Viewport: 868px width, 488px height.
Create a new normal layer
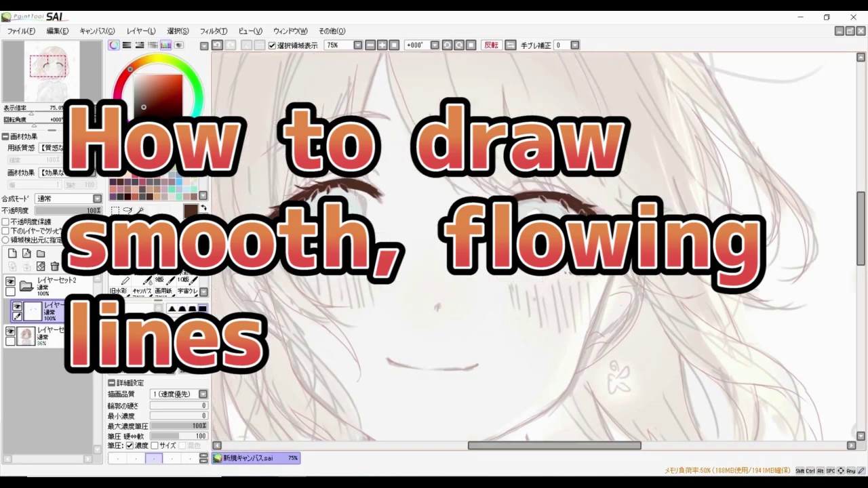pyautogui.click(x=12, y=253)
